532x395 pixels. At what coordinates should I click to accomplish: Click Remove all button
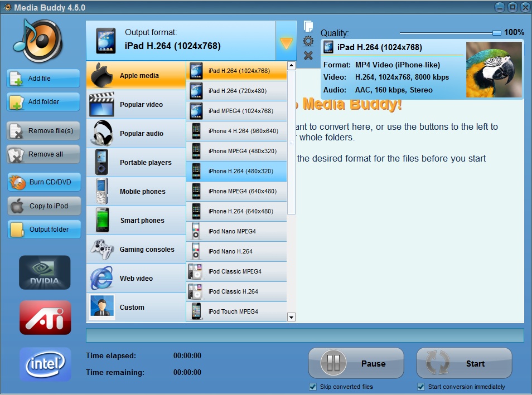(43, 154)
